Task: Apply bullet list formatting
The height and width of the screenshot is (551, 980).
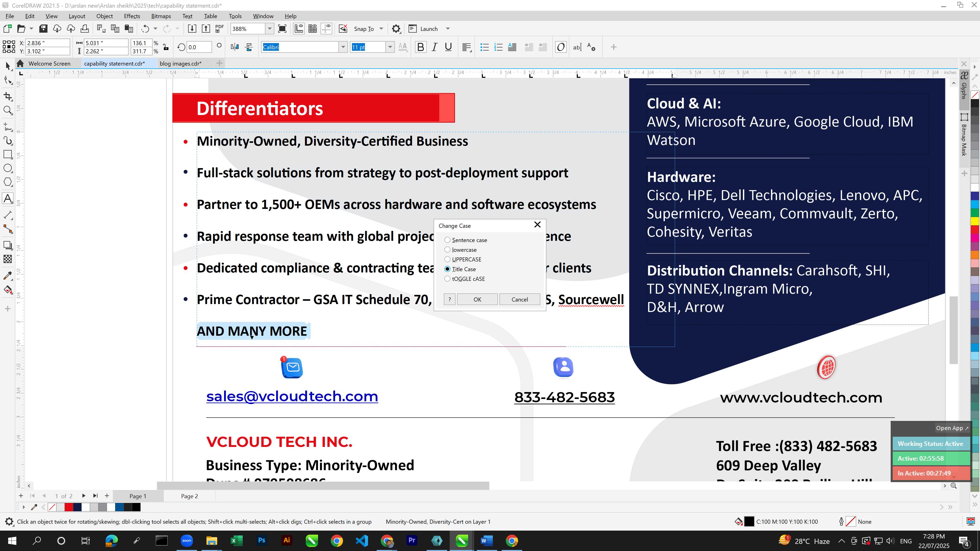Action: pos(484,47)
